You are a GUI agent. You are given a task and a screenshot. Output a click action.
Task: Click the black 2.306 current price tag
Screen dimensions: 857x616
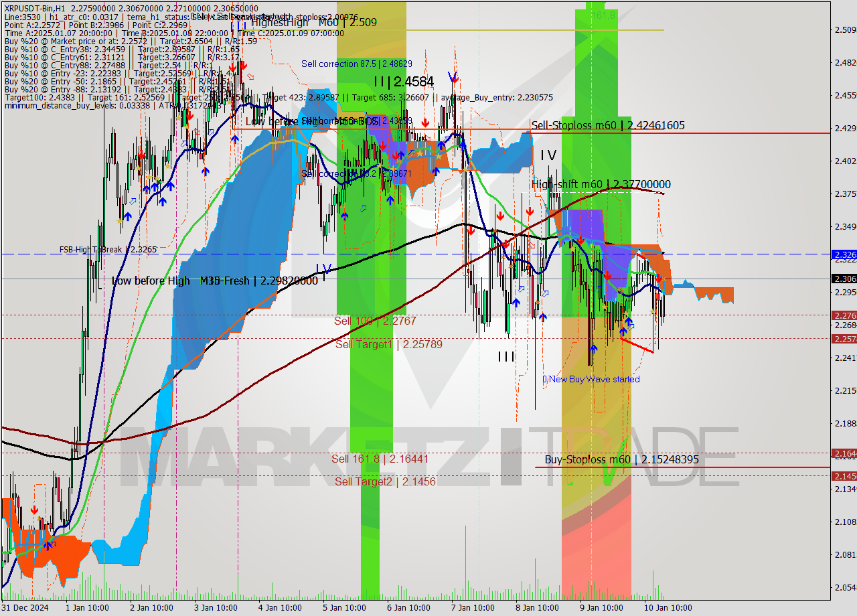click(x=844, y=279)
